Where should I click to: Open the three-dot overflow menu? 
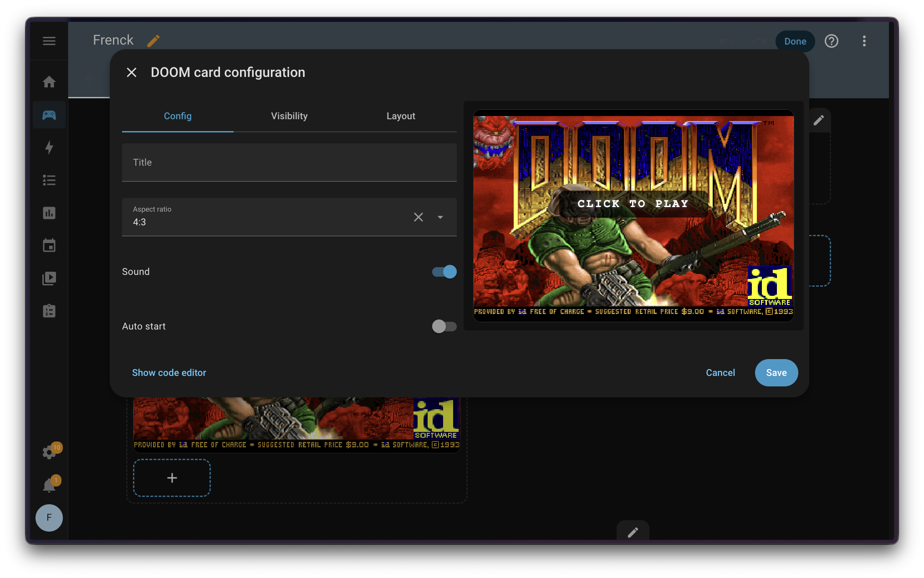[x=864, y=41]
